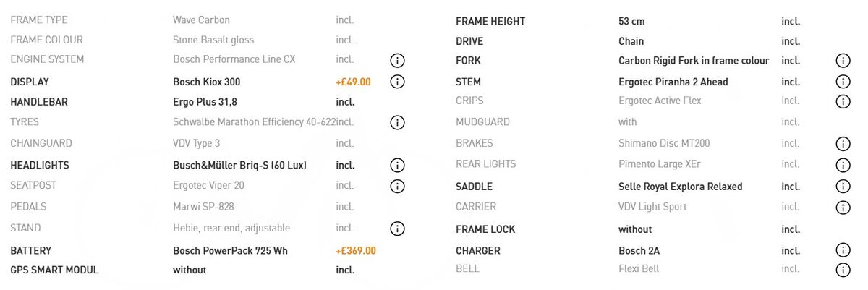This screenshot has width=868, height=290.
Task: Click the Frame Lock label
Action: tap(485, 229)
